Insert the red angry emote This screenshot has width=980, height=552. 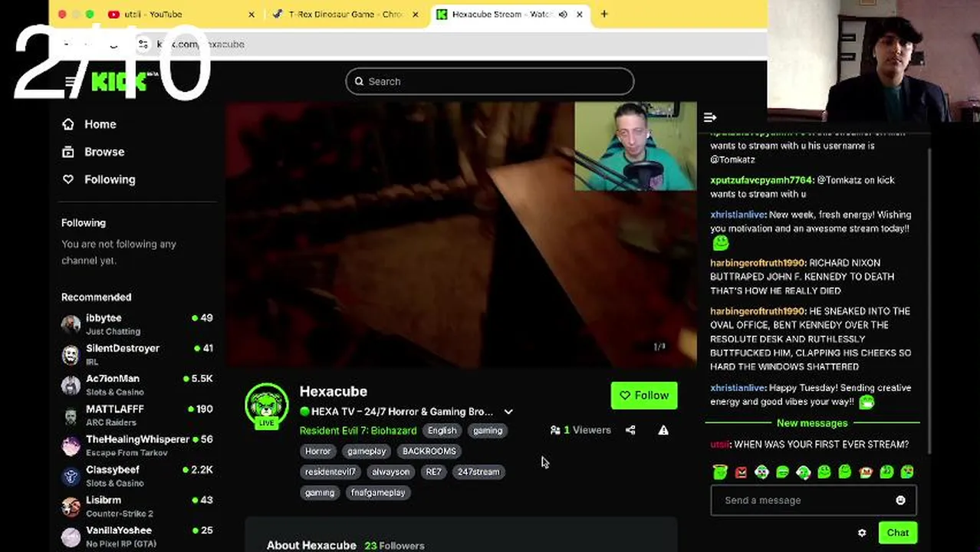coord(741,472)
